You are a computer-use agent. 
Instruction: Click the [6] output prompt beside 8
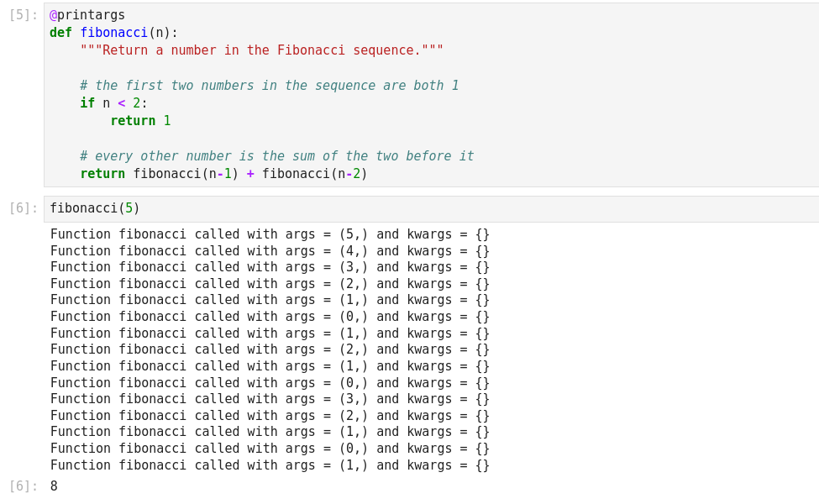click(23, 486)
